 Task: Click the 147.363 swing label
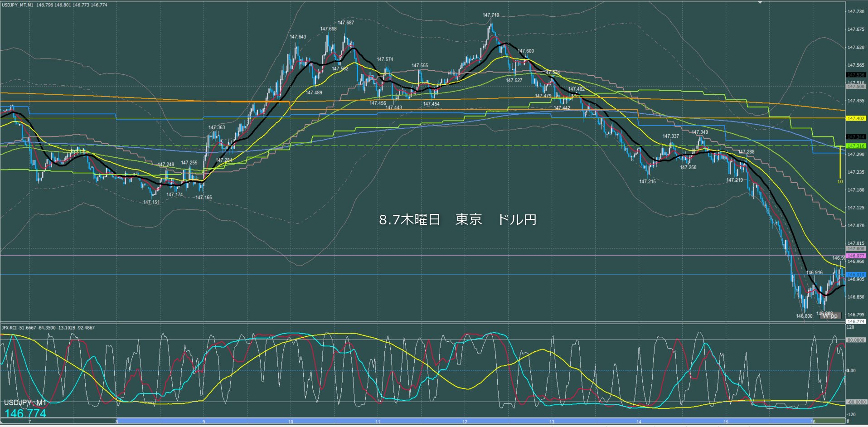[217, 128]
